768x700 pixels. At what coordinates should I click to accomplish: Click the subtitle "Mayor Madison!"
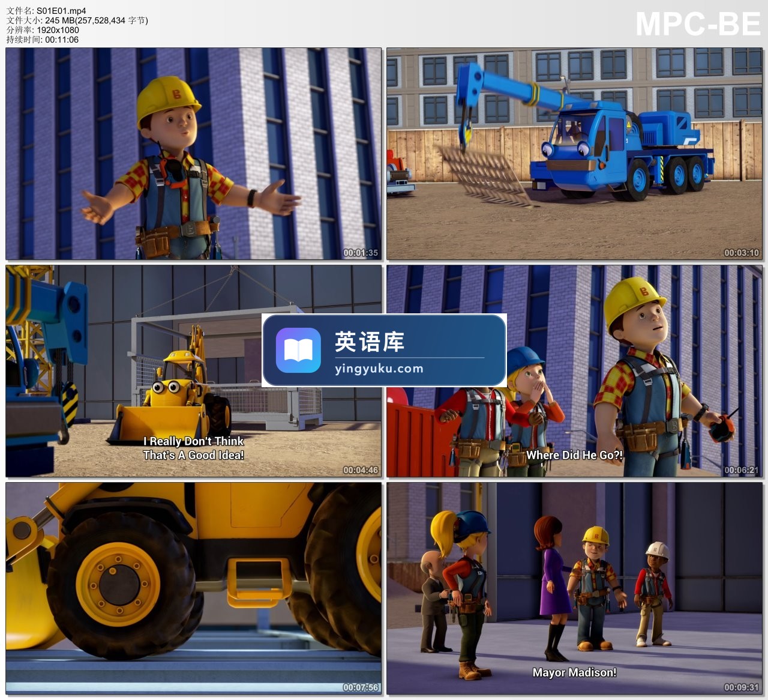click(574, 672)
